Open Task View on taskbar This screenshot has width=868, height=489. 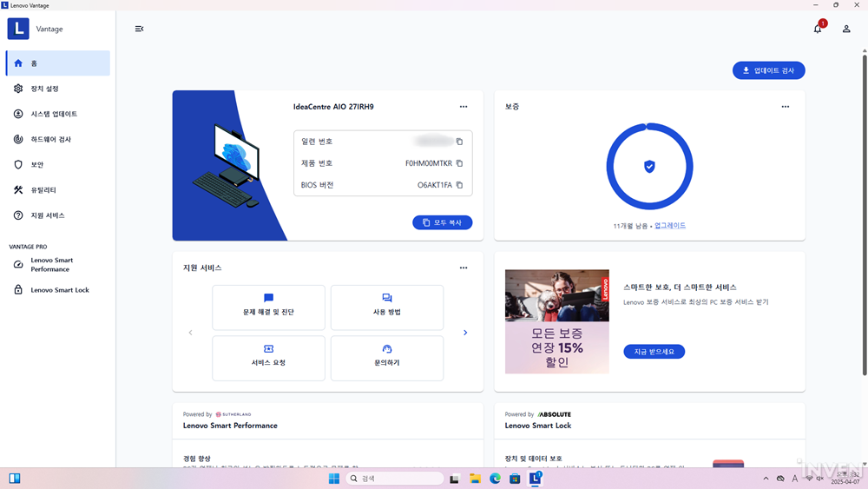pyautogui.click(x=455, y=479)
